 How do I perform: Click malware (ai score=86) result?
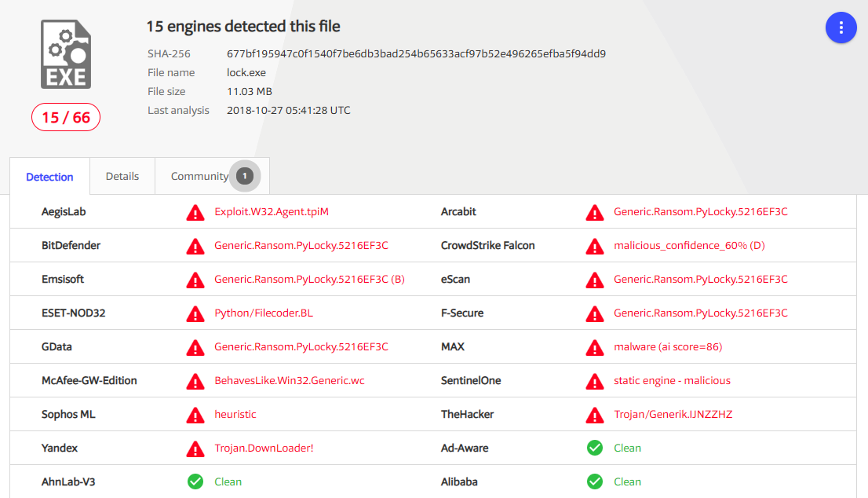[668, 346]
